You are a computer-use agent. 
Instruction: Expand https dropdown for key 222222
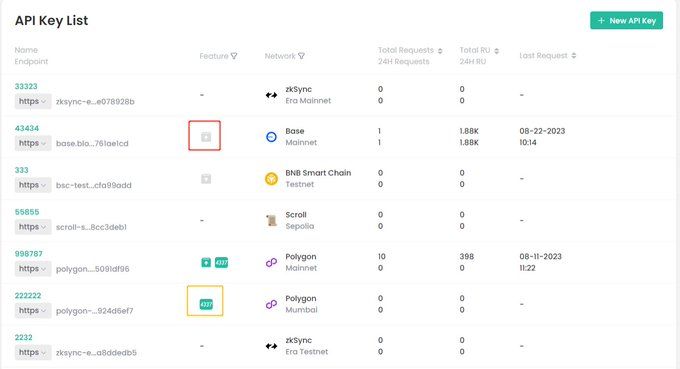click(33, 310)
